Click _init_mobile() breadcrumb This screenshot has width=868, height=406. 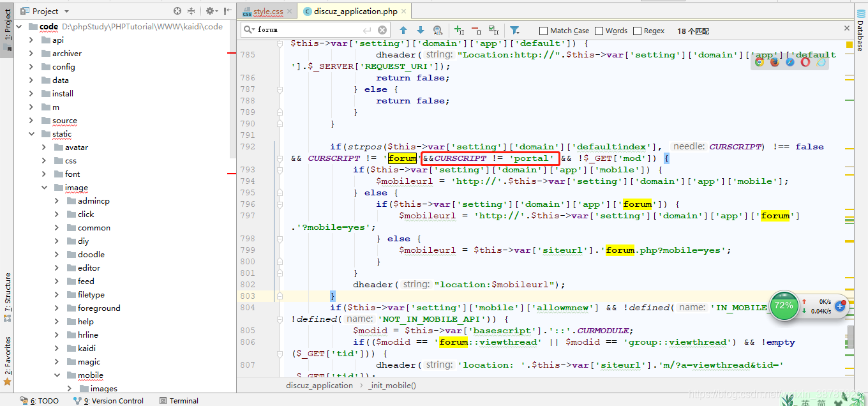coord(391,386)
